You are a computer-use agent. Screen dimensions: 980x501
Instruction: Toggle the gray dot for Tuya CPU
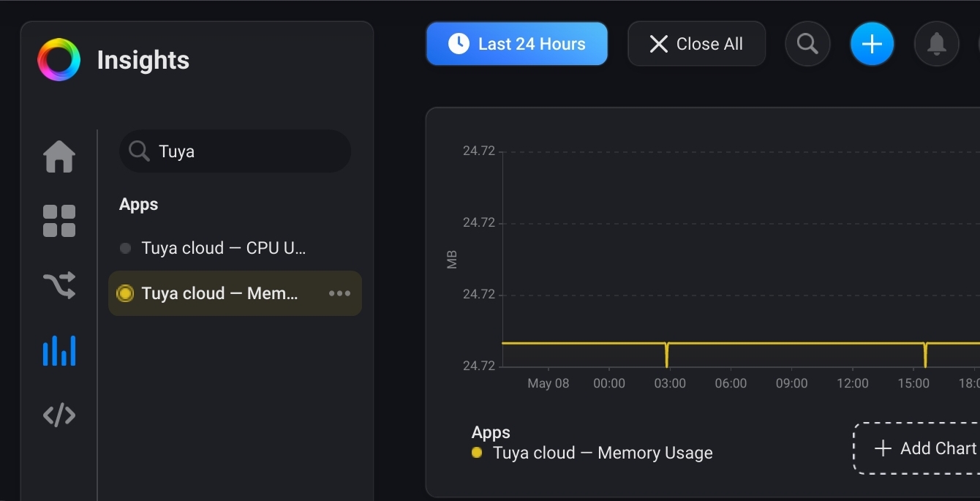[125, 249]
